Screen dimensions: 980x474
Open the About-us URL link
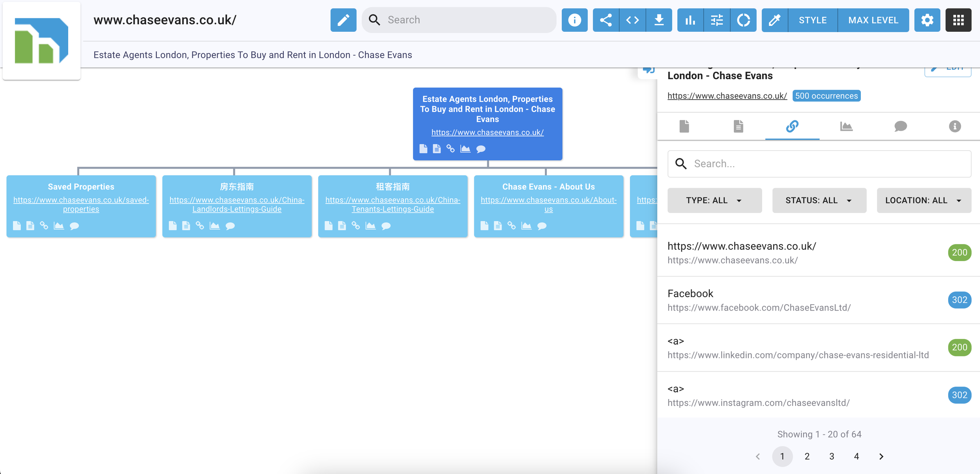[x=549, y=204]
